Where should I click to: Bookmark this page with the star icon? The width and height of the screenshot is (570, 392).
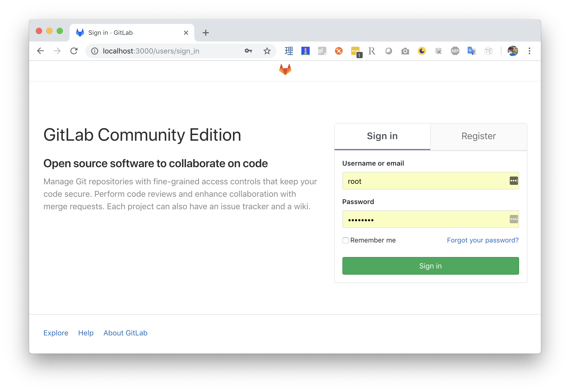click(267, 51)
